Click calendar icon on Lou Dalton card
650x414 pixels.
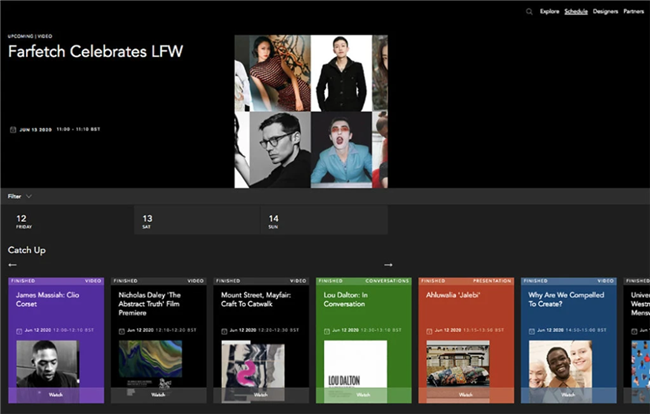coord(327,331)
